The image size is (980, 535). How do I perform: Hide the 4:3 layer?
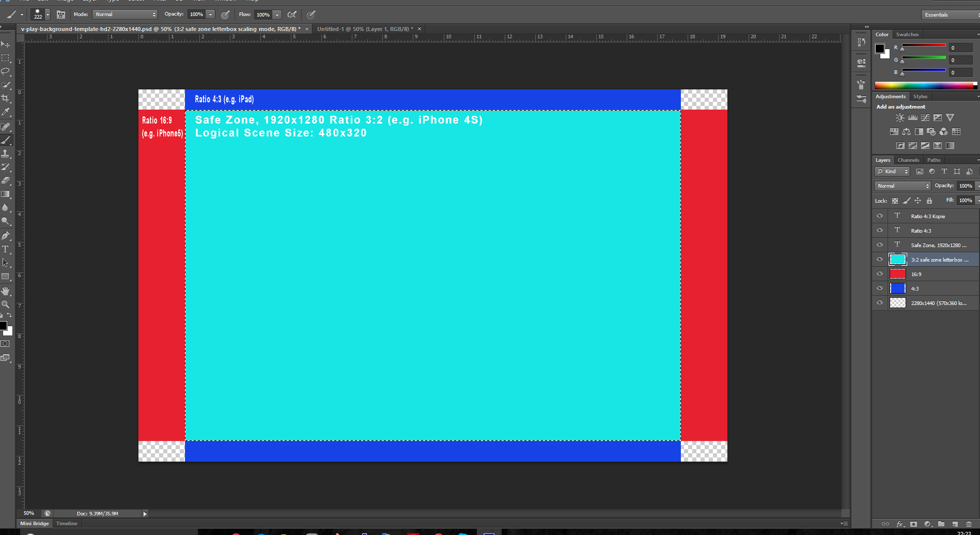(880, 288)
